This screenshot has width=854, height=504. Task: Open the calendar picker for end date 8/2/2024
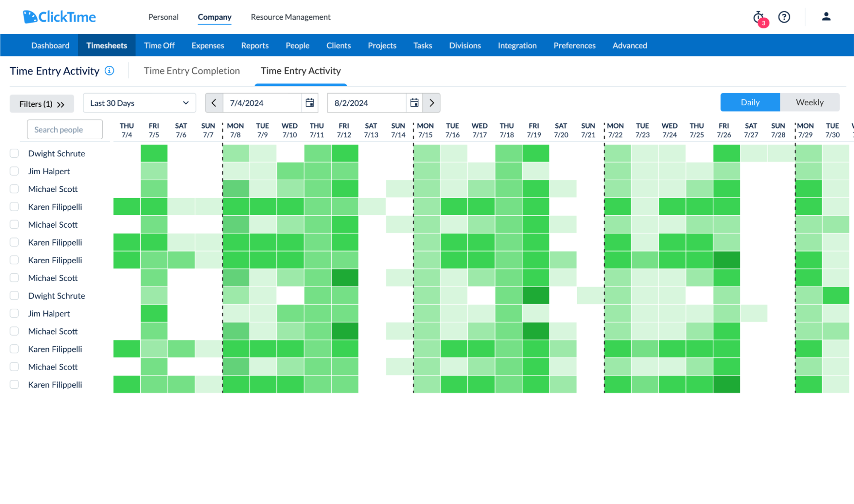pos(414,103)
